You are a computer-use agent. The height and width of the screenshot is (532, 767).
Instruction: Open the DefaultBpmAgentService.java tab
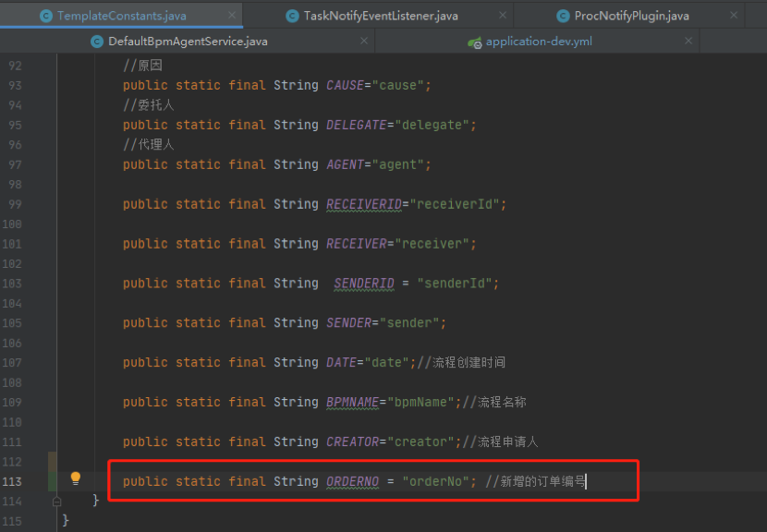188,42
